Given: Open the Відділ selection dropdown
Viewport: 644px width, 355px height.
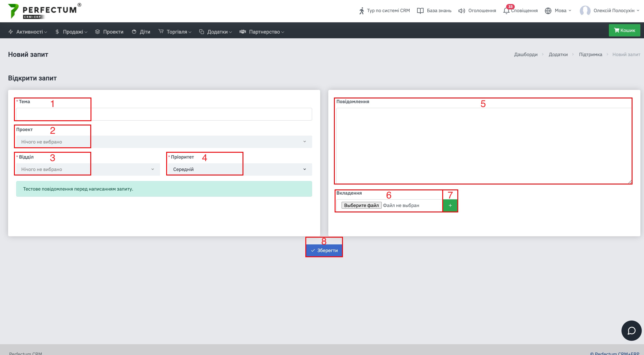Looking at the screenshot, I should [x=88, y=169].
